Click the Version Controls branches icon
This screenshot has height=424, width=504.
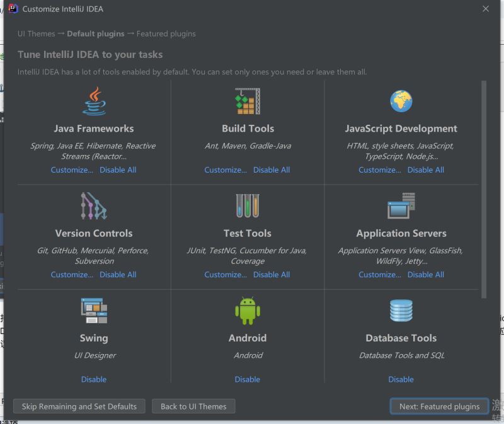pyautogui.click(x=94, y=206)
